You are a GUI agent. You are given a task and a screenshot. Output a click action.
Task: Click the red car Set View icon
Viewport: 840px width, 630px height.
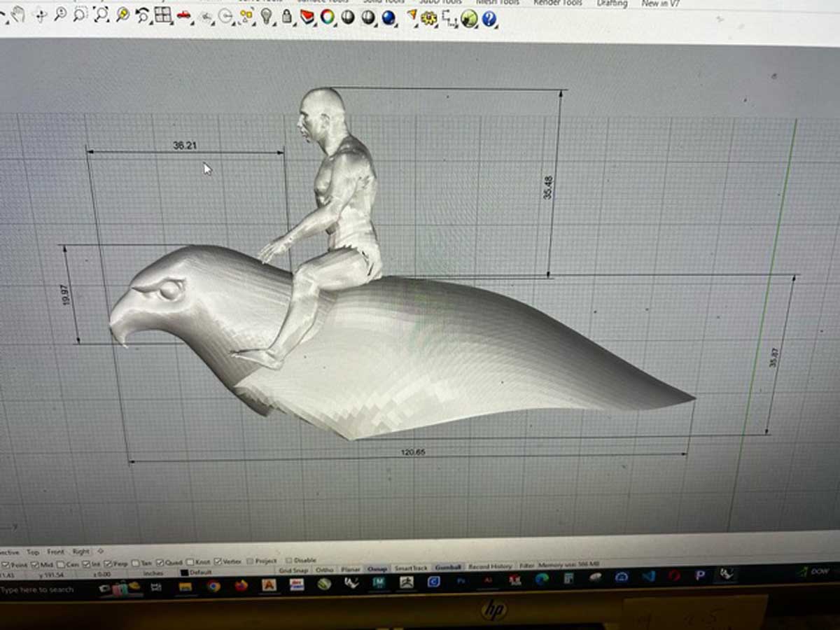click(x=184, y=15)
